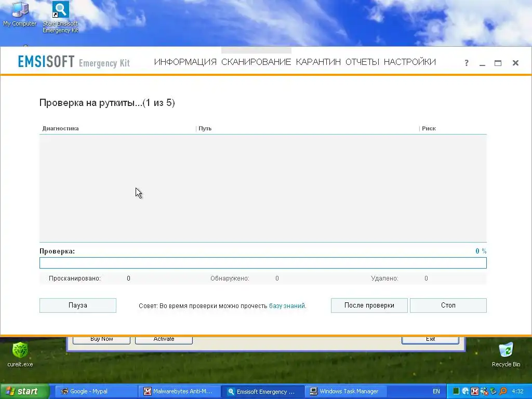Image resolution: width=532 pixels, height=399 pixels.
Task: Pause the scan with Пауза button
Action: [78, 305]
